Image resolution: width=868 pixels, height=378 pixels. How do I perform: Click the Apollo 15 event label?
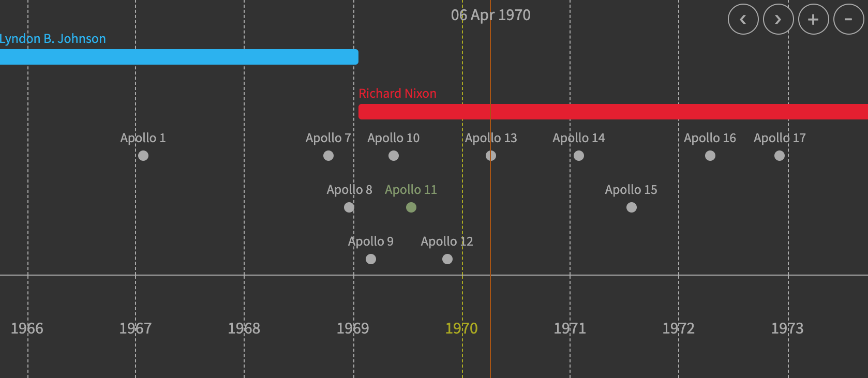[x=631, y=190]
